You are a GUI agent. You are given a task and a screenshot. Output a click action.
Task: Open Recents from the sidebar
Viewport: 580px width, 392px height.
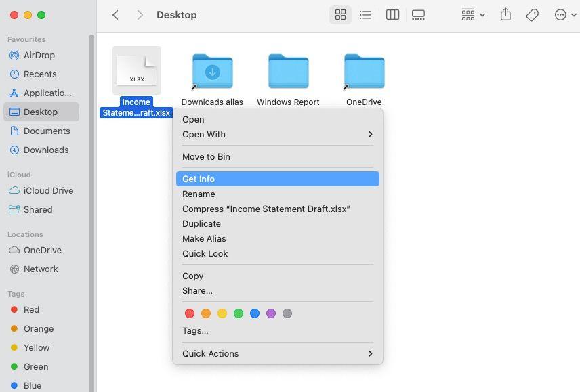pyautogui.click(x=39, y=74)
